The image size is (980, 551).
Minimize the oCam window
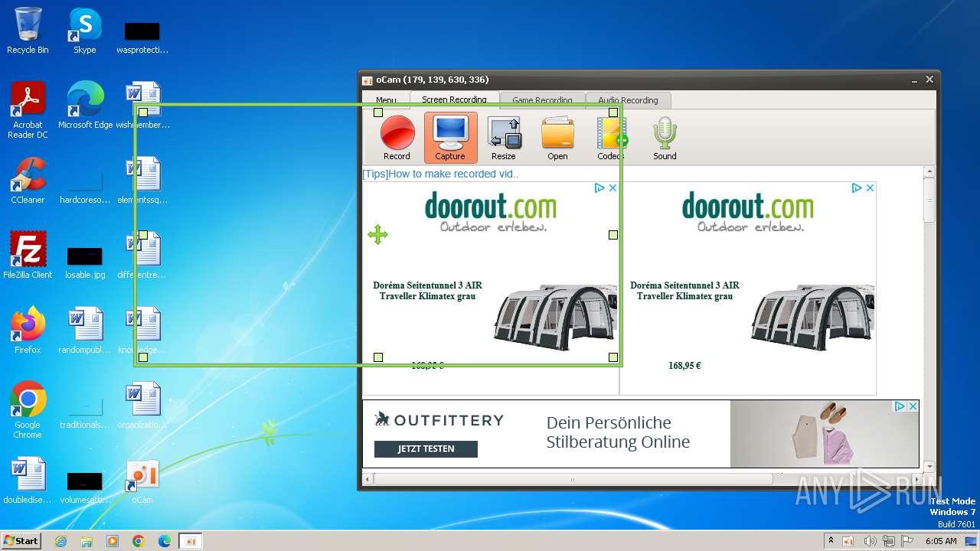click(914, 80)
